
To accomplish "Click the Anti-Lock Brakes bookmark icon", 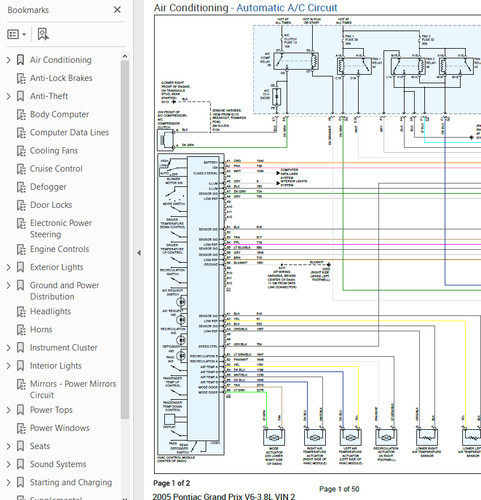I will click(x=21, y=78).
